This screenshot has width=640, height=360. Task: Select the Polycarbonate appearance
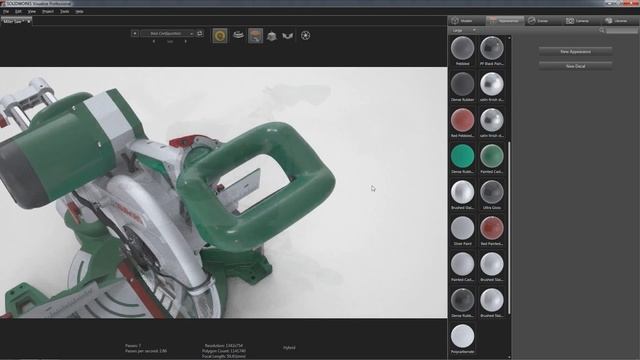pos(462,339)
